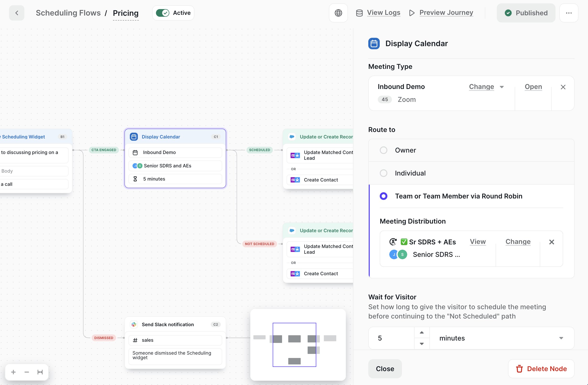Click the Pricing flow name

126,13
